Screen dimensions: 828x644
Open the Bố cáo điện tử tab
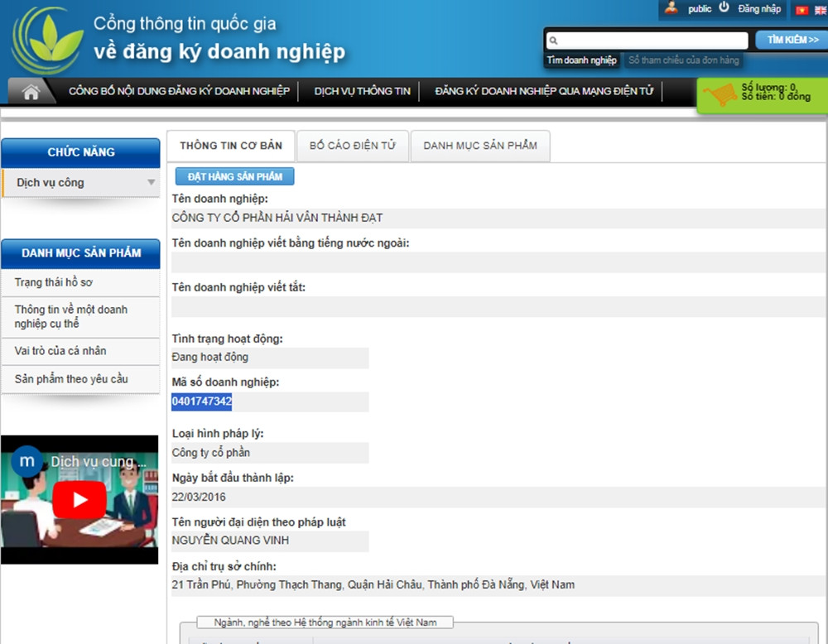click(x=353, y=146)
